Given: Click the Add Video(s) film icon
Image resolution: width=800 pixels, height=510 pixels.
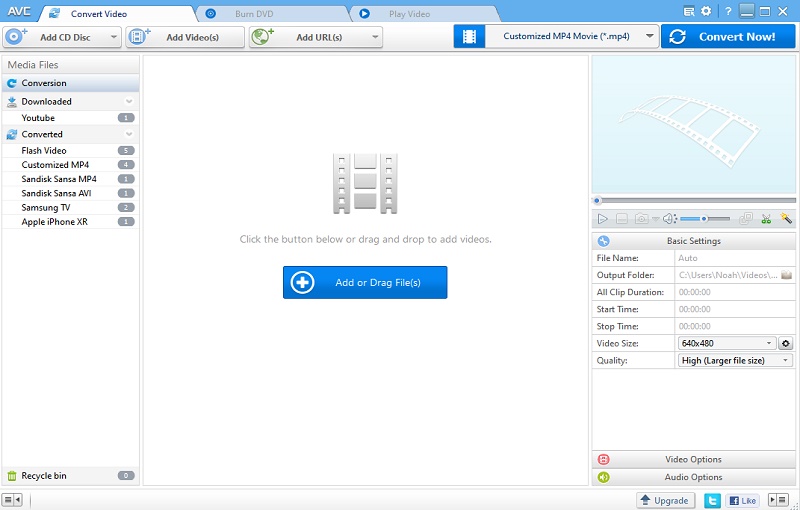Looking at the screenshot, I should pos(139,37).
